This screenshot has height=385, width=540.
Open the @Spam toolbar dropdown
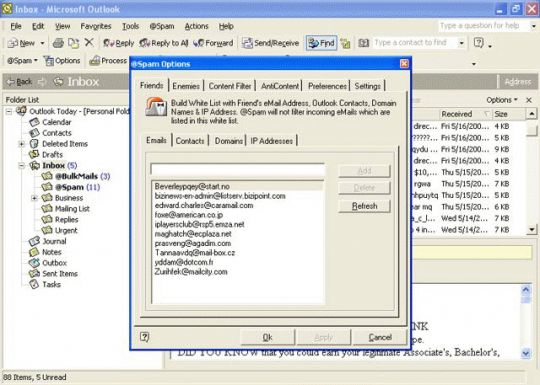click(x=22, y=61)
